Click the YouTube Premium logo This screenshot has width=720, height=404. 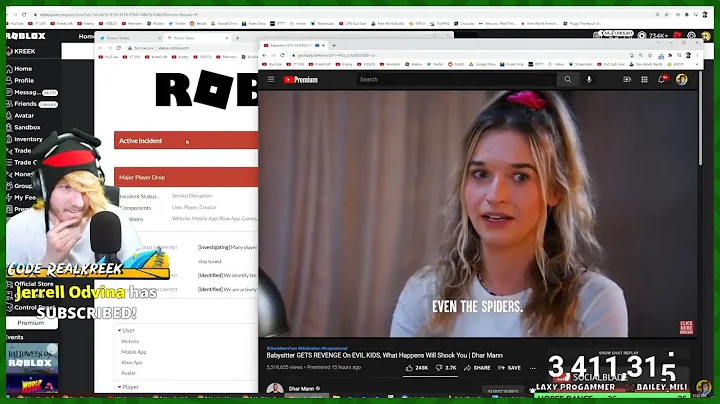pyautogui.click(x=301, y=80)
